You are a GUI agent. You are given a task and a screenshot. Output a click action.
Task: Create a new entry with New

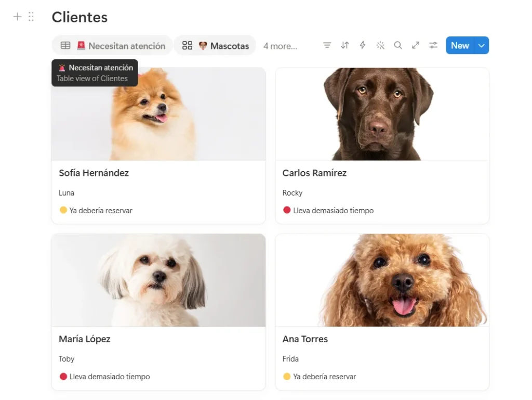coord(460,45)
